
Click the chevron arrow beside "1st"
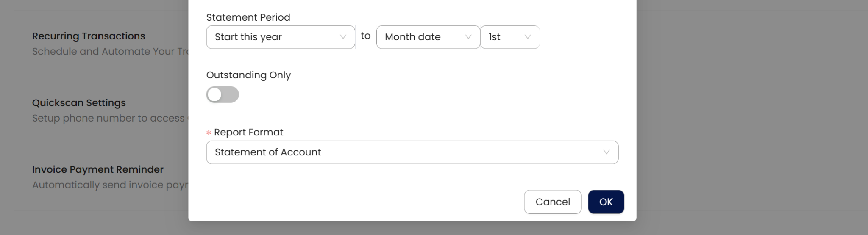pyautogui.click(x=528, y=37)
